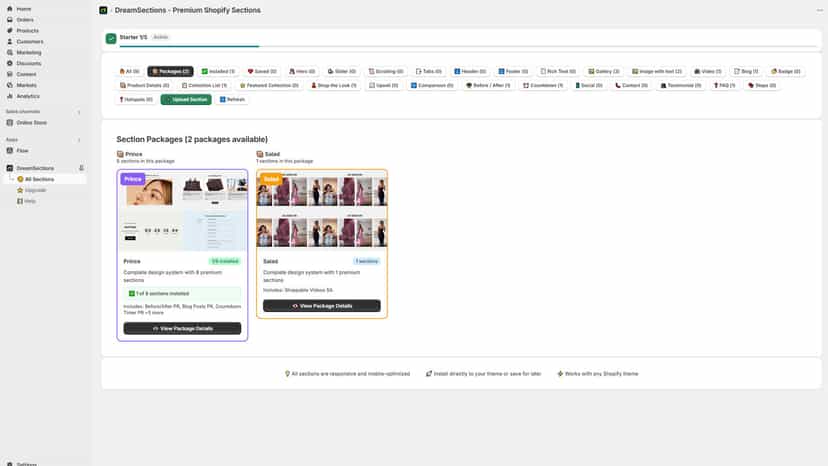This screenshot has height=466, width=828.
Task: Filter by Contact sections
Action: pyautogui.click(x=632, y=86)
